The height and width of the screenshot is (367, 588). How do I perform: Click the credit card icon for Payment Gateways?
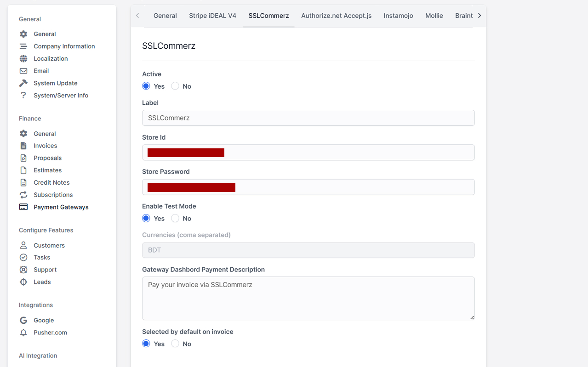(23, 207)
